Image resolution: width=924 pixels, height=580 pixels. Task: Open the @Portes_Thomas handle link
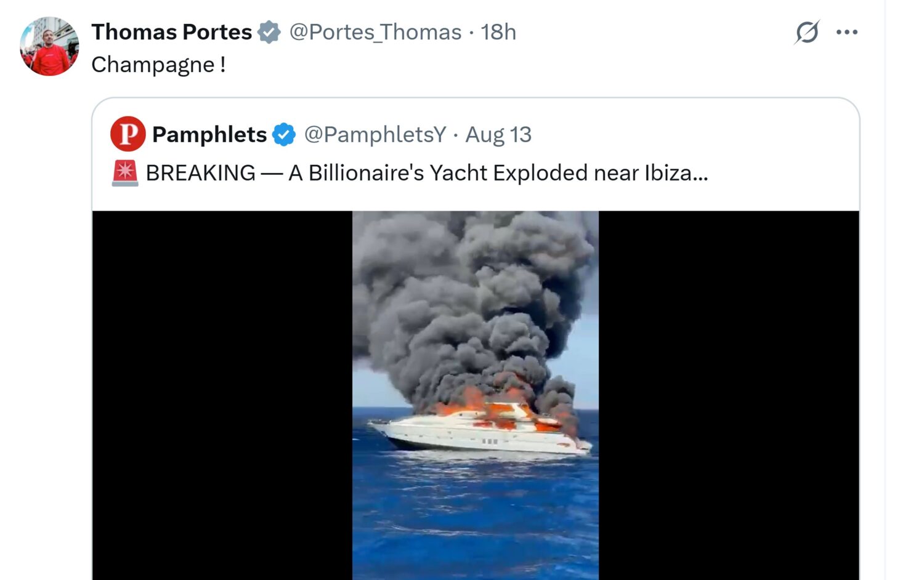(x=375, y=32)
